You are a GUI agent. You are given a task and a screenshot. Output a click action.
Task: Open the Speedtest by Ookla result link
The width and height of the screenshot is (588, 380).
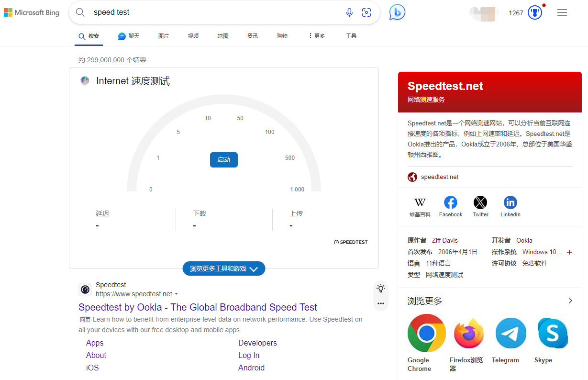(198, 307)
